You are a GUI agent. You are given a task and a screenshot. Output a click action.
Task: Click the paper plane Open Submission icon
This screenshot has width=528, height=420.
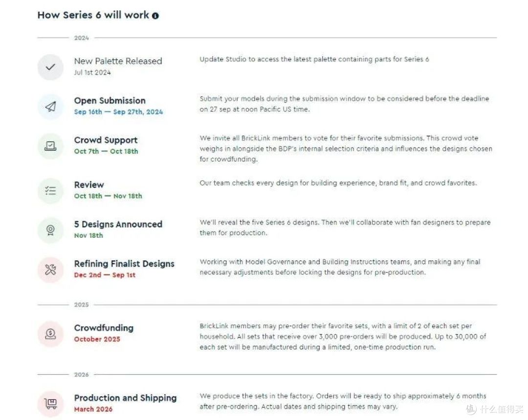click(50, 106)
